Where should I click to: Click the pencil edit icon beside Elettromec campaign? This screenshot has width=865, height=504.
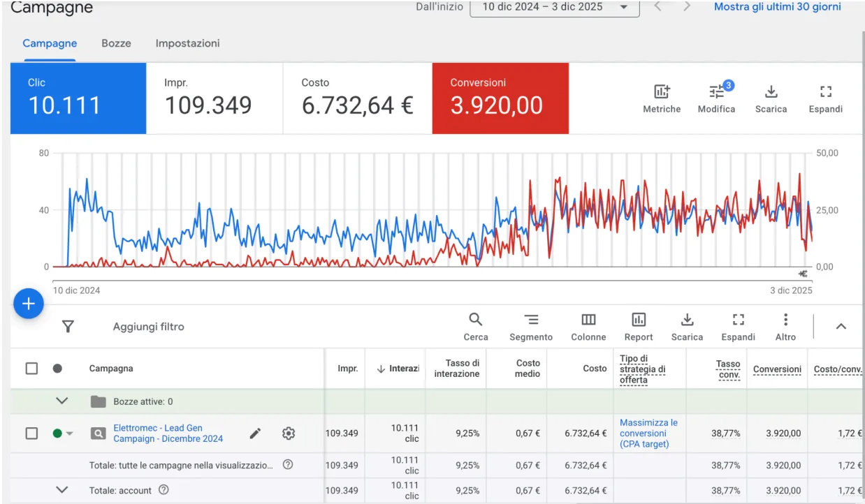[x=256, y=433]
